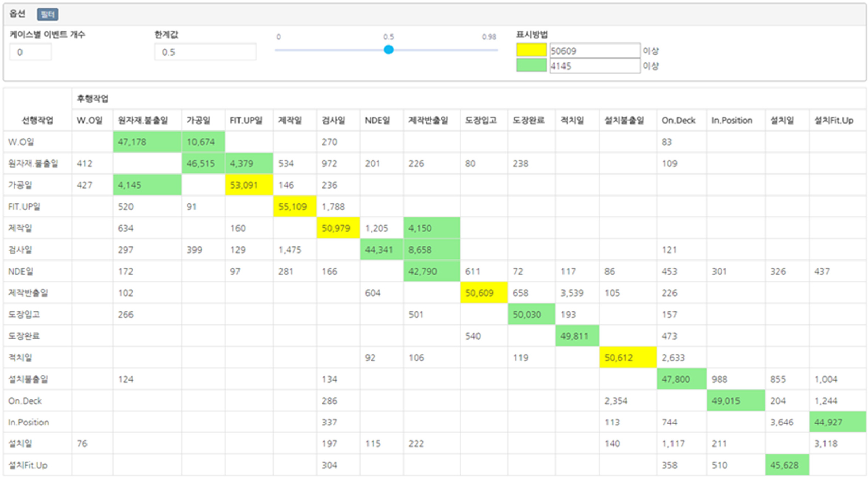Click the green cell 44,341
Image resolution: width=868 pixels, height=479 pixels.
coord(381,249)
